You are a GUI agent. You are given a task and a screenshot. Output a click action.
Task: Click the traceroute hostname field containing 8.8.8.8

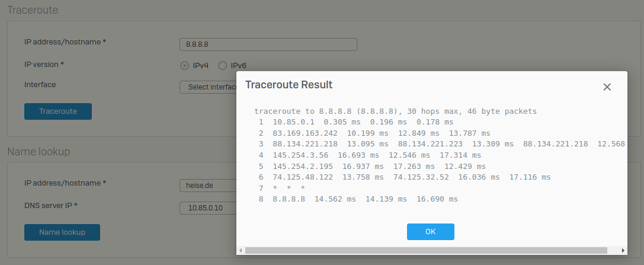(x=268, y=44)
